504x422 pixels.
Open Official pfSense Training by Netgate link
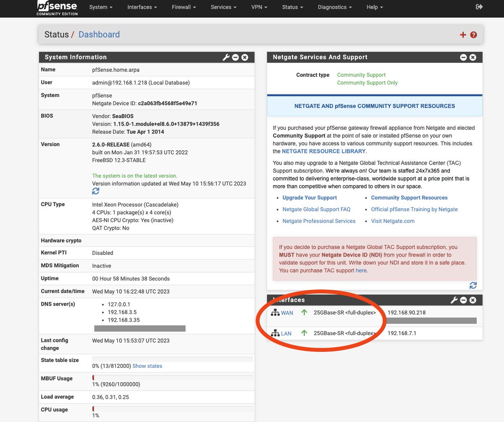click(x=415, y=209)
